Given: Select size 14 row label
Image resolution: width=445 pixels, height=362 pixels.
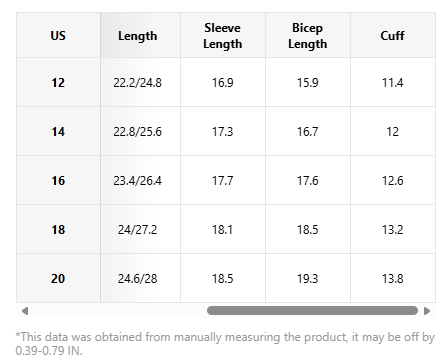Looking at the screenshot, I should (x=58, y=131).
